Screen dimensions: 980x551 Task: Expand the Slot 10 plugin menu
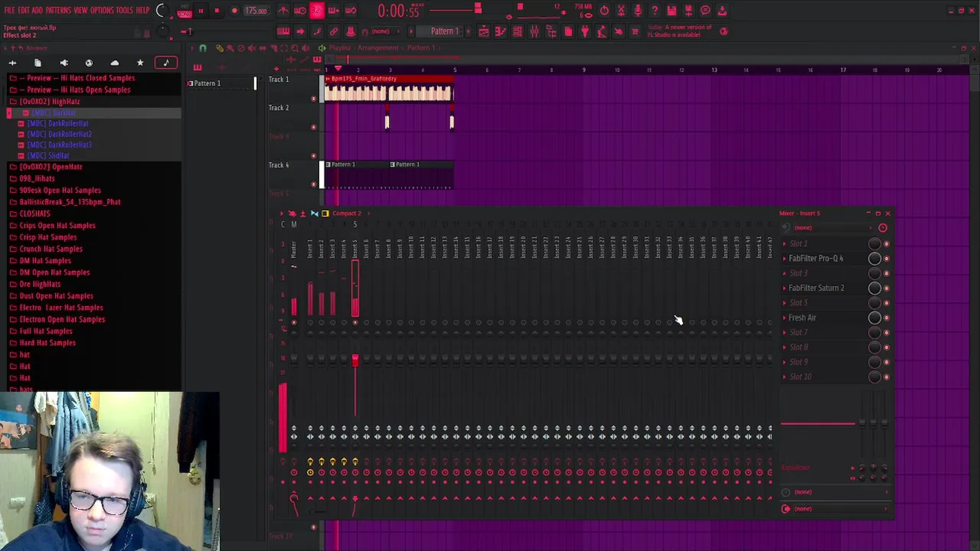[x=784, y=377]
